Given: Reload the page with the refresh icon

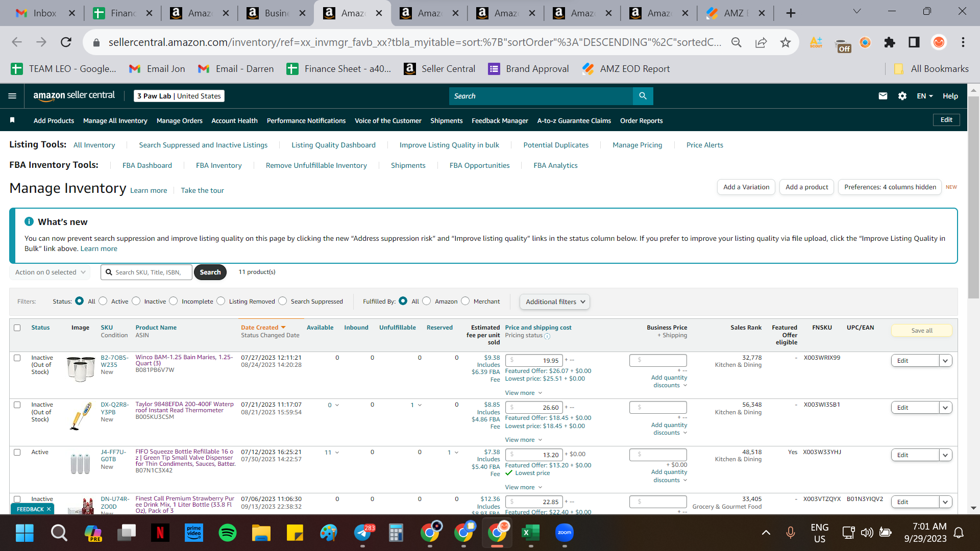Looking at the screenshot, I should tap(66, 42).
